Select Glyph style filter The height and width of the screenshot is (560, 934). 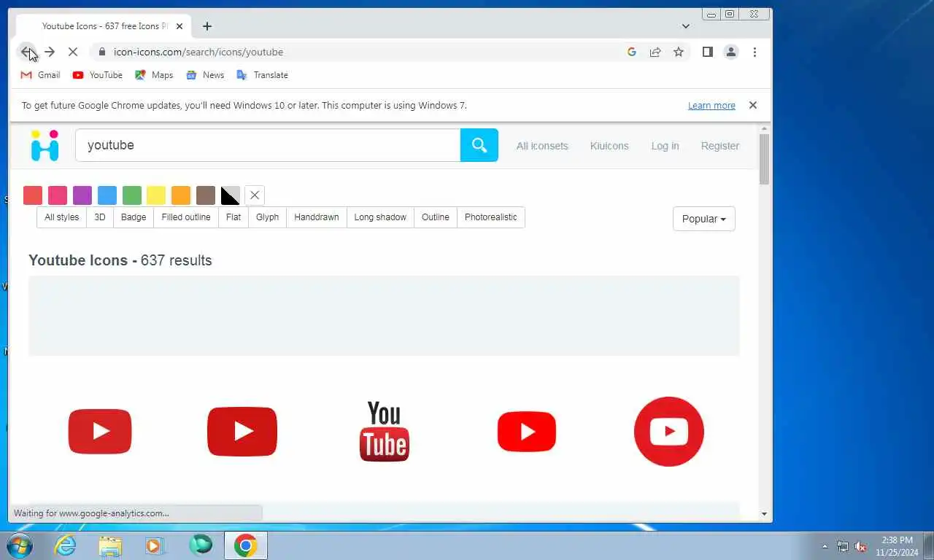tap(268, 217)
